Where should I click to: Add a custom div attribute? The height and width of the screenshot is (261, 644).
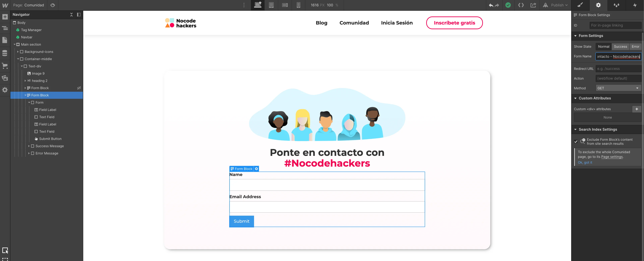click(636, 109)
